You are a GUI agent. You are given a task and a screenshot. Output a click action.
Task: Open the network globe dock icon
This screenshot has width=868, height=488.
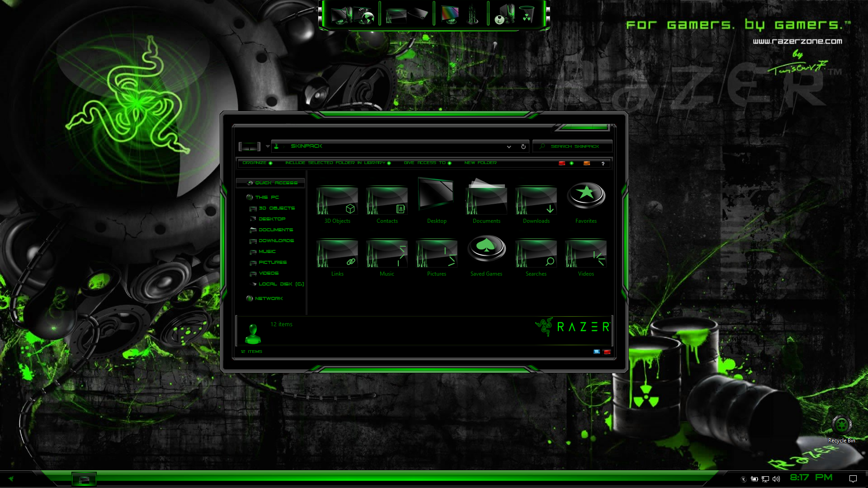coord(367,16)
